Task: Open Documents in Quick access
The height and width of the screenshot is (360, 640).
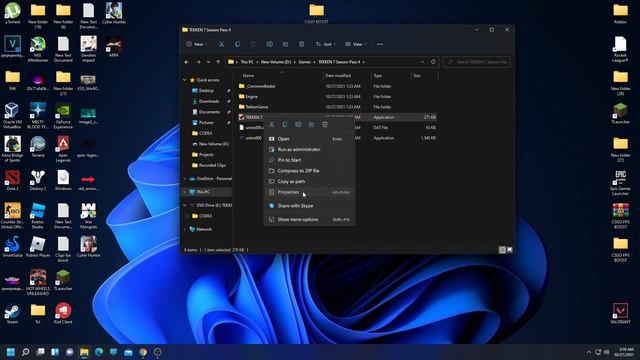Action: [209, 112]
